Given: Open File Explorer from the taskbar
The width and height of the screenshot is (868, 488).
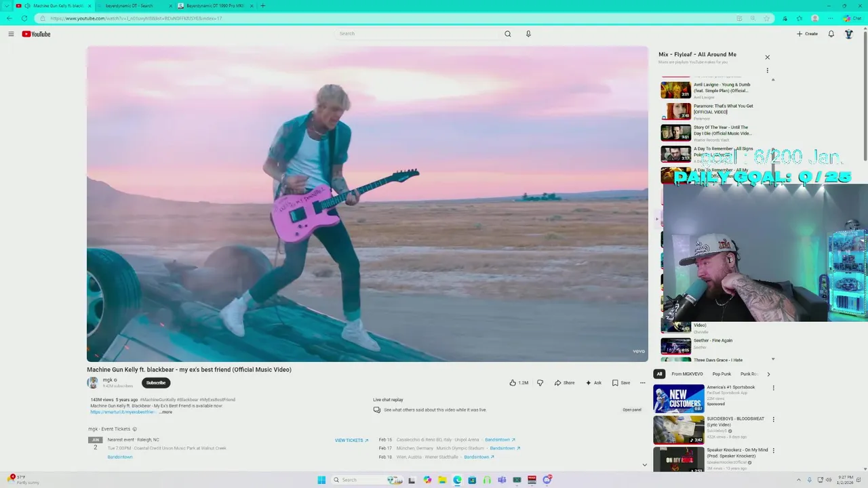Looking at the screenshot, I should [x=442, y=480].
